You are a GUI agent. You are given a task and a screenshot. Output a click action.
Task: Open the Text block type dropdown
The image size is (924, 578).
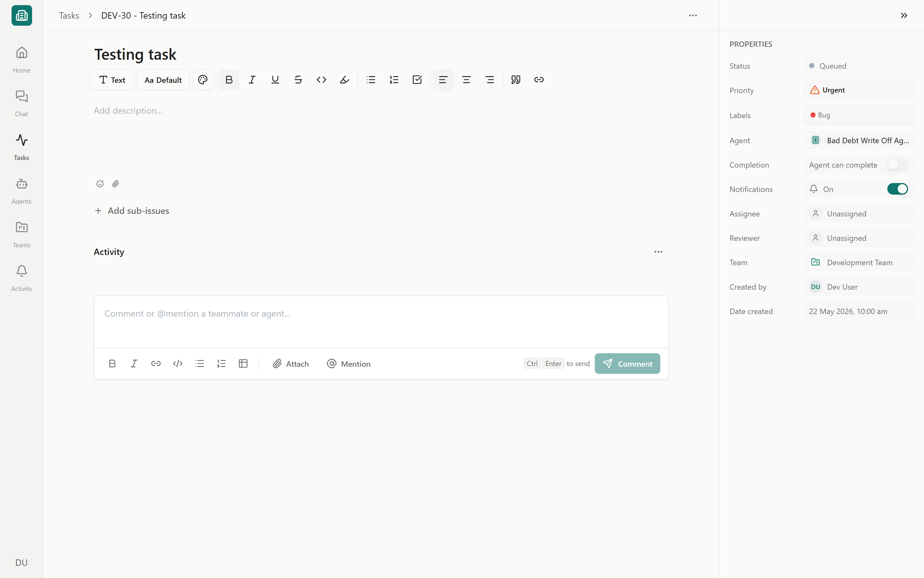(x=112, y=80)
